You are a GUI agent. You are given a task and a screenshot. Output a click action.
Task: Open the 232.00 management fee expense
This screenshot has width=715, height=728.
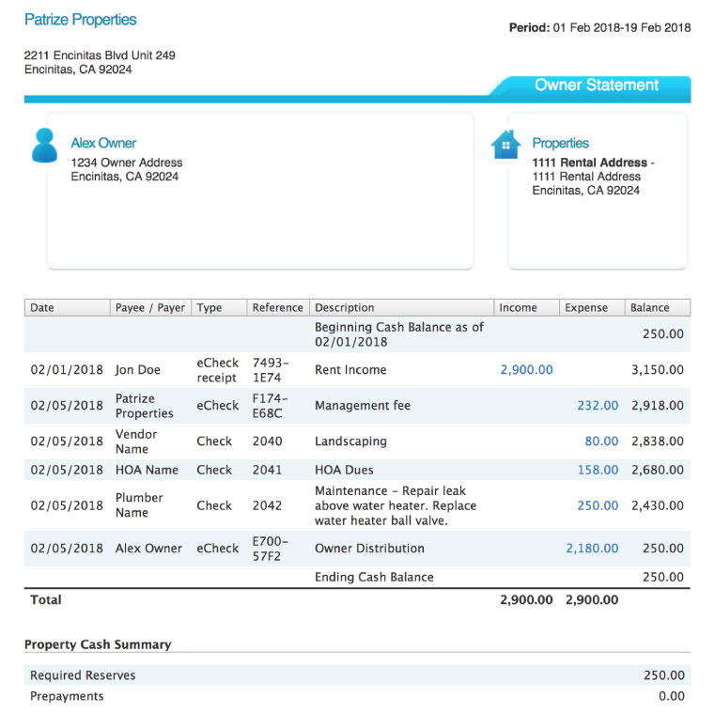click(598, 405)
